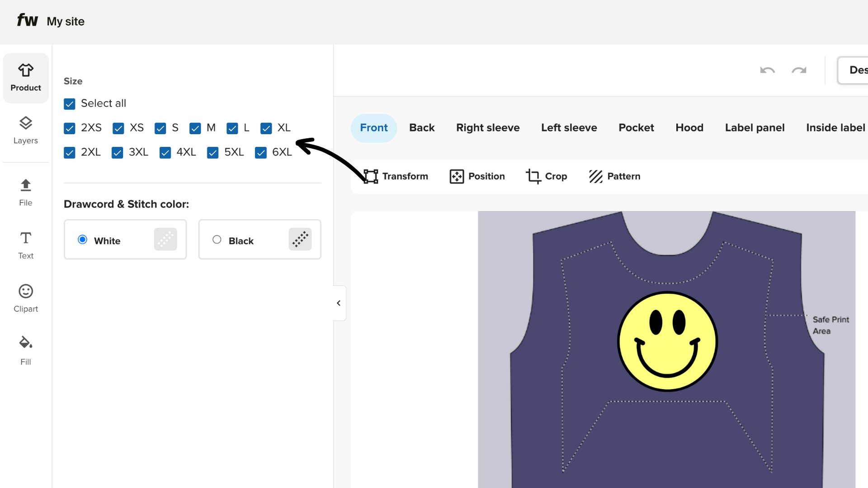Collapse the left panel with the chevron
Screen dimensions: 868x488
(338, 303)
